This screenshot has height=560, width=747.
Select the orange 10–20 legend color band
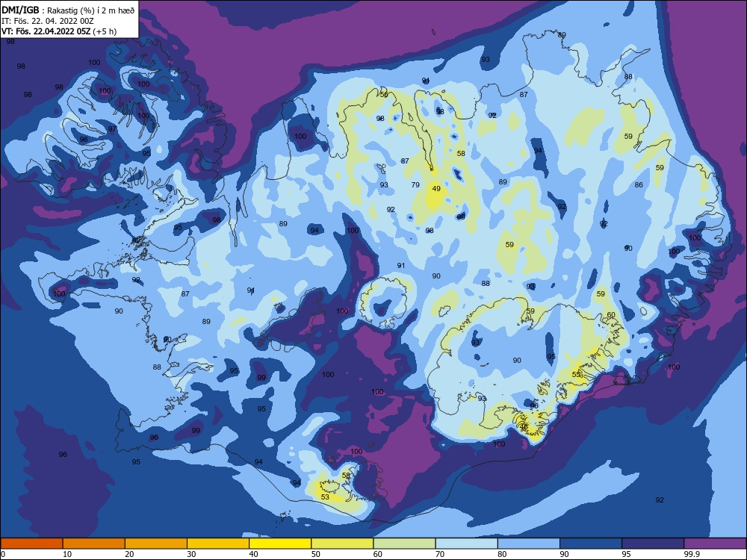click(x=94, y=544)
